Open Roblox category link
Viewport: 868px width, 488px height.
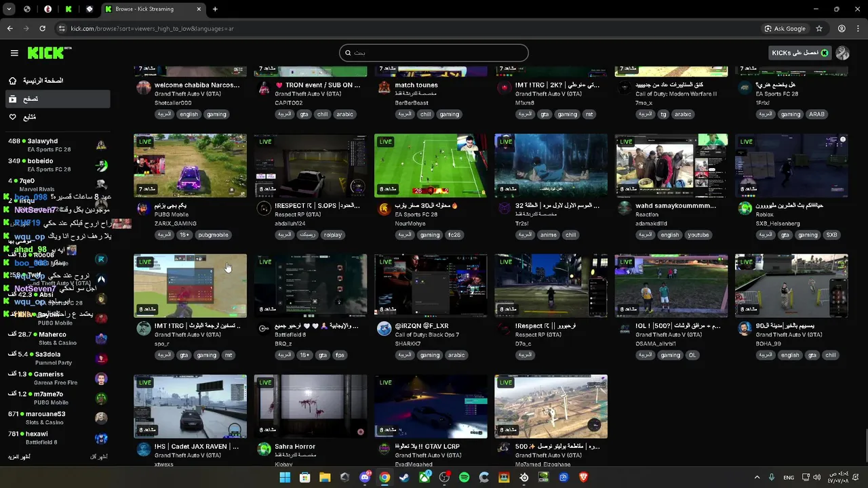pos(766,214)
